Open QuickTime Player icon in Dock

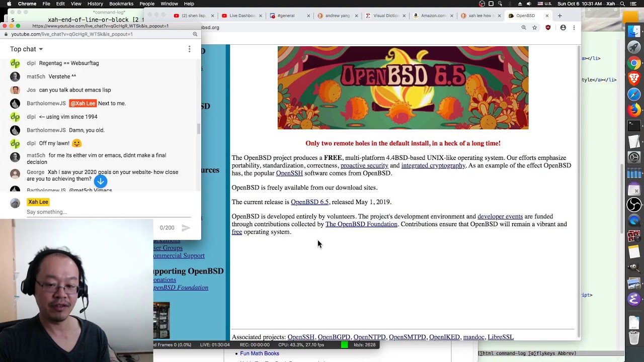[x=634, y=220]
